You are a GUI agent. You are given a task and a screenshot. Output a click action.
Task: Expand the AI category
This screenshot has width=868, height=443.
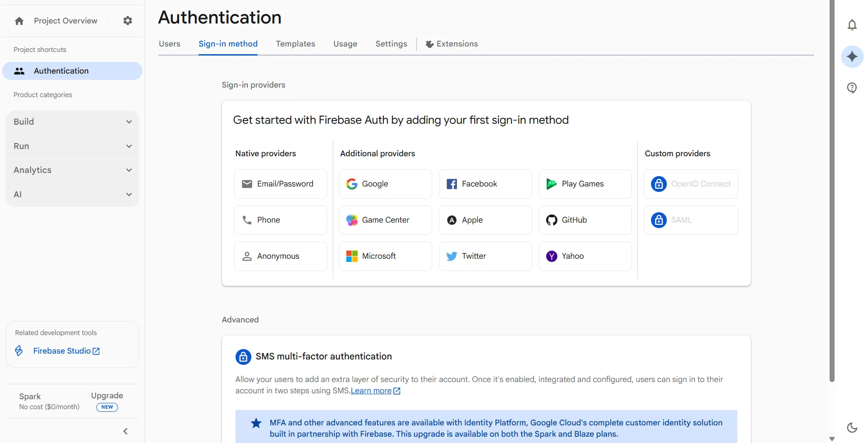[x=72, y=195]
